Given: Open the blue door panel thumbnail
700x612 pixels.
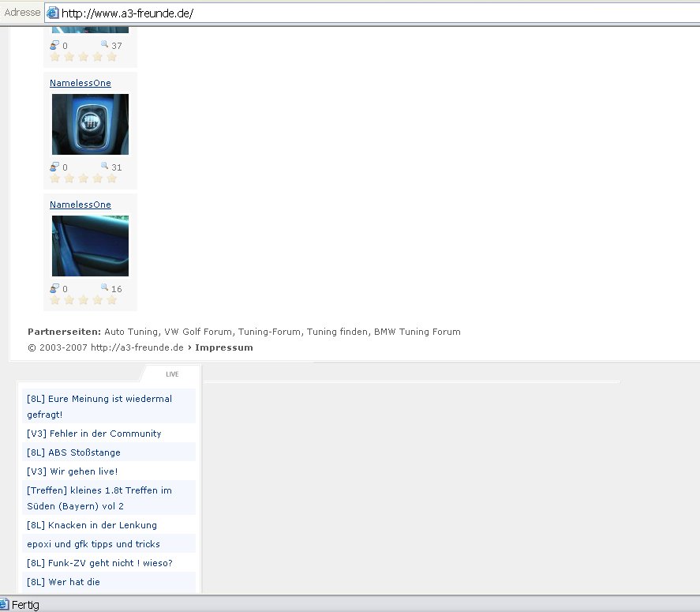Looking at the screenshot, I should (x=90, y=246).
